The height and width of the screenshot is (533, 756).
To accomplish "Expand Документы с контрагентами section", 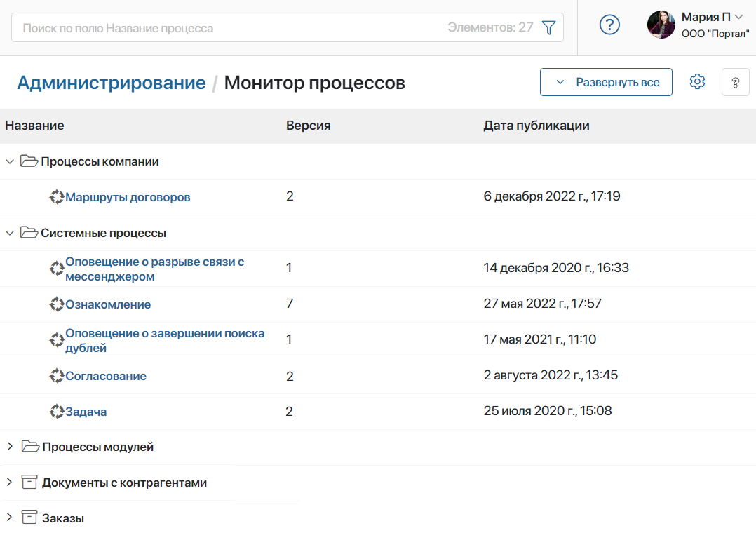I will [x=10, y=483].
